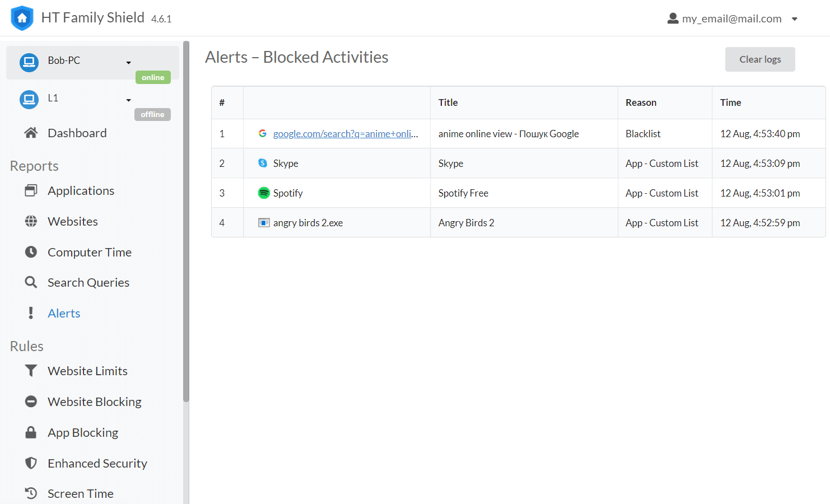Click the time 12 Aug, 4:53:40 pm
The height and width of the screenshot is (504, 830).
pos(760,133)
